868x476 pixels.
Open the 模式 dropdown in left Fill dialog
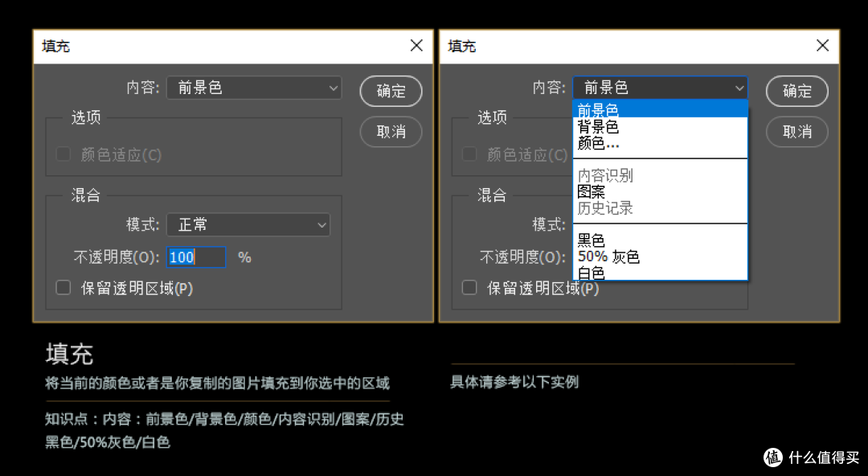248,224
